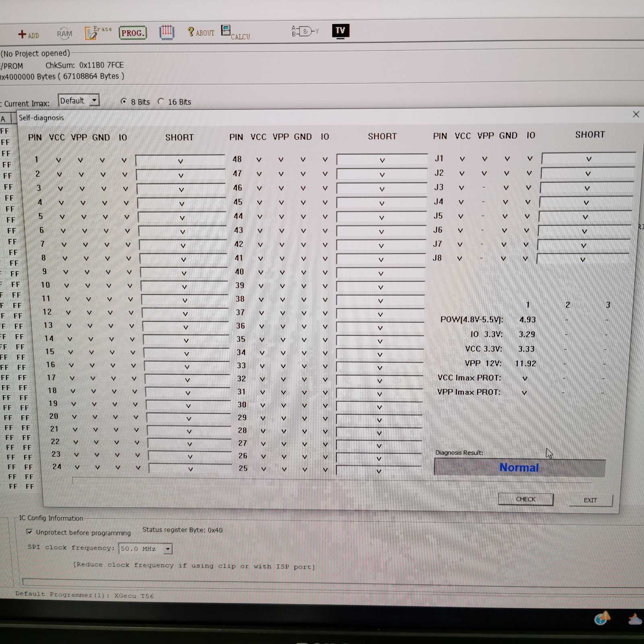Click the Normal diagnosis result box

point(519,468)
